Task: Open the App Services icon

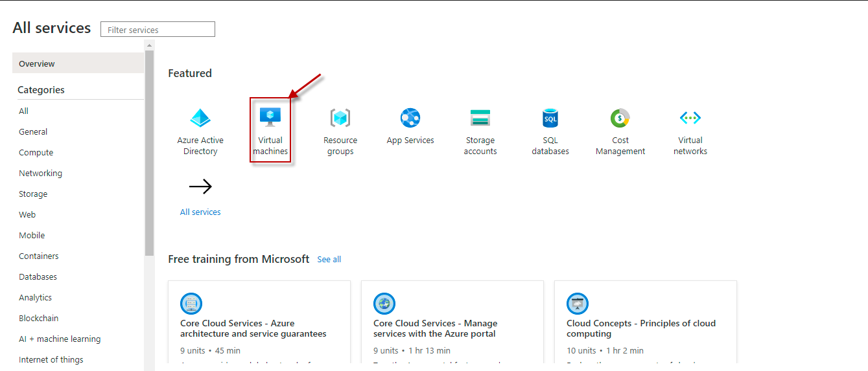Action: tap(410, 118)
